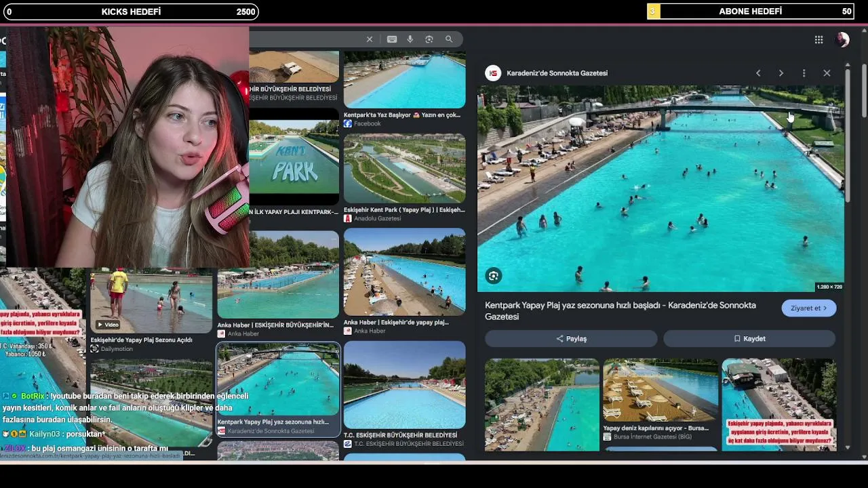Open Karadeniz'de Sonnokta Gazetesi source name in preview header
This screenshot has height=488, width=868.
click(557, 73)
